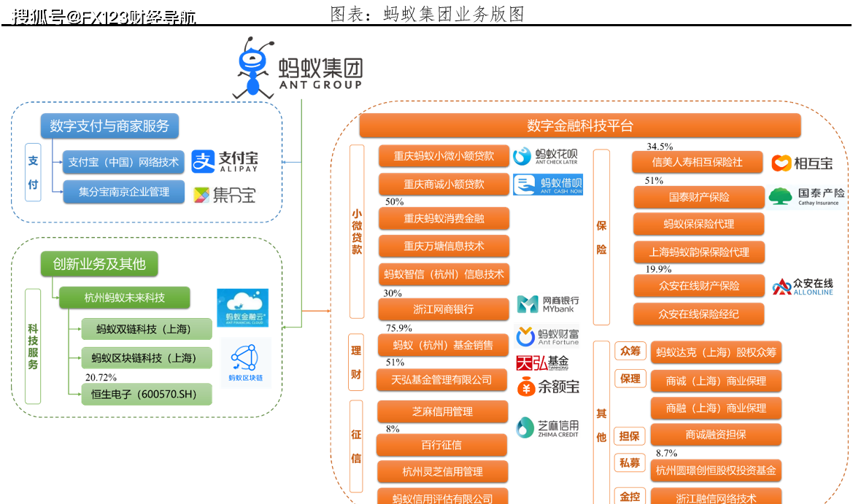Viewport: 853px width, 504px height.
Task: Click the 众安在线 logo
Action: pyautogui.click(x=803, y=287)
